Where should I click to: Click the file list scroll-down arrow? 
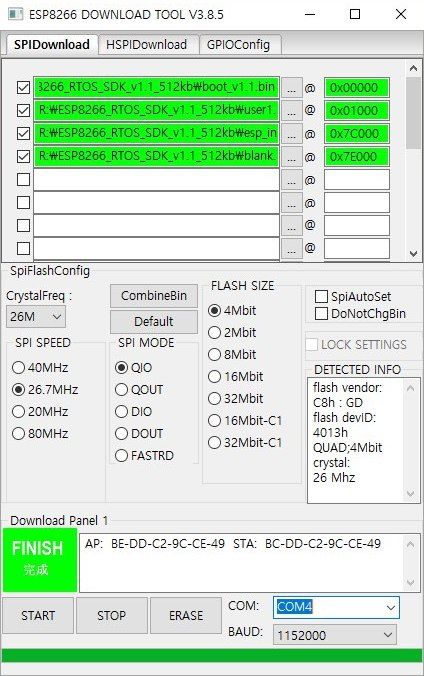pos(413,254)
